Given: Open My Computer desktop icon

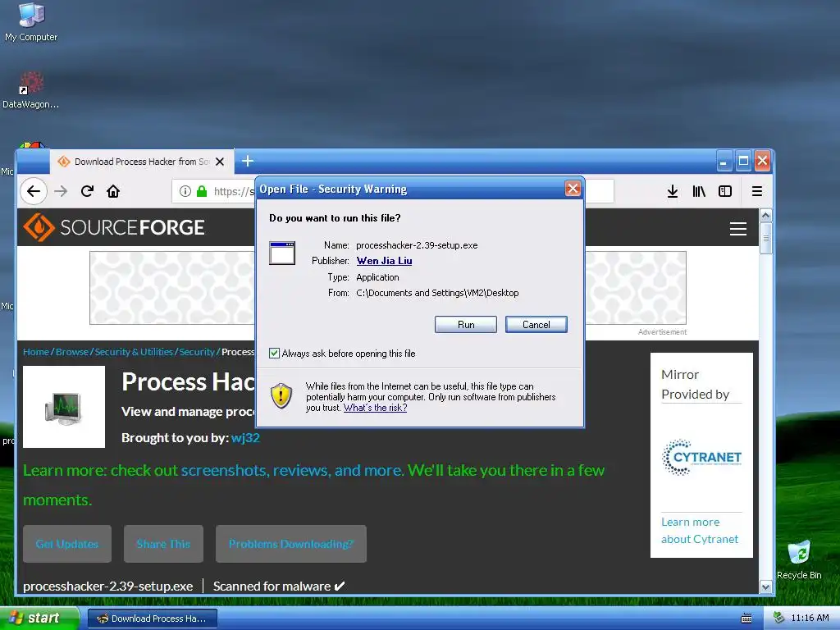Looking at the screenshot, I should pyautogui.click(x=31, y=21).
